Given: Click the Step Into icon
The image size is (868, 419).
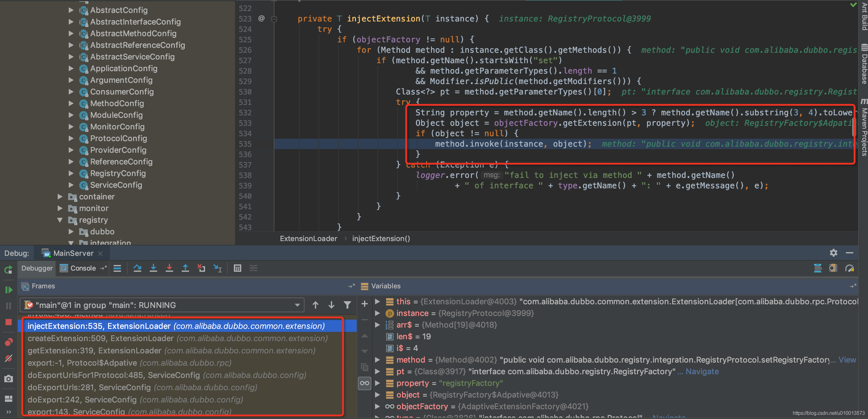Looking at the screenshot, I should pos(153,268).
